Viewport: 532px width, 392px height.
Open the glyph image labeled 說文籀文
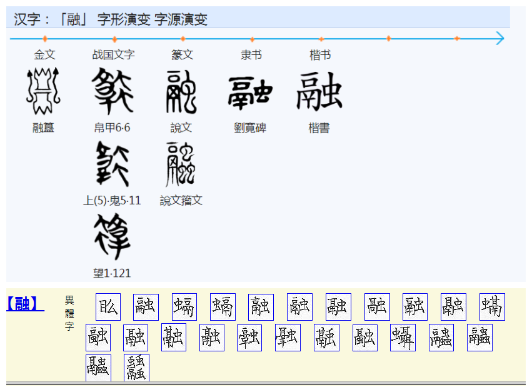point(180,164)
